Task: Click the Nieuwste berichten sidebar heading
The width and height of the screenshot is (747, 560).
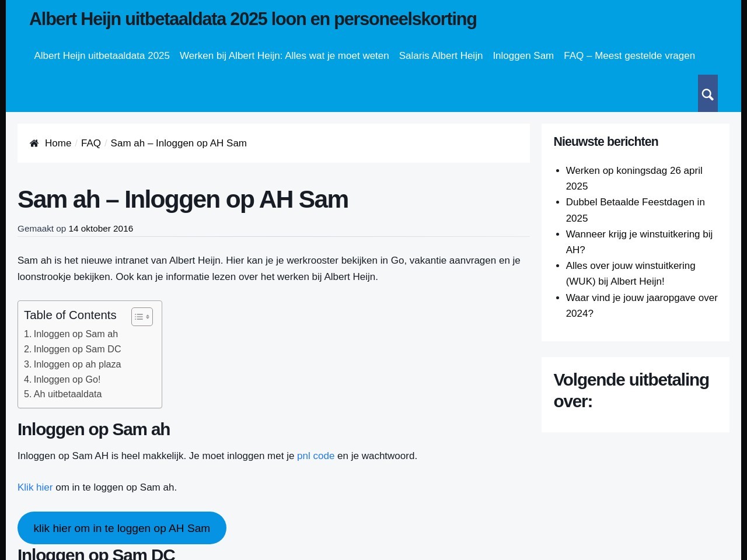Action: click(606, 142)
